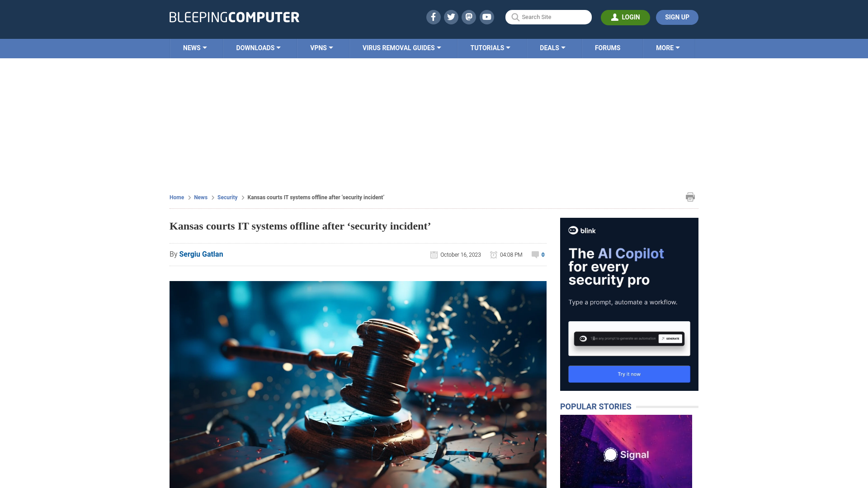Open the Facebook social icon
The width and height of the screenshot is (868, 488).
tap(433, 17)
